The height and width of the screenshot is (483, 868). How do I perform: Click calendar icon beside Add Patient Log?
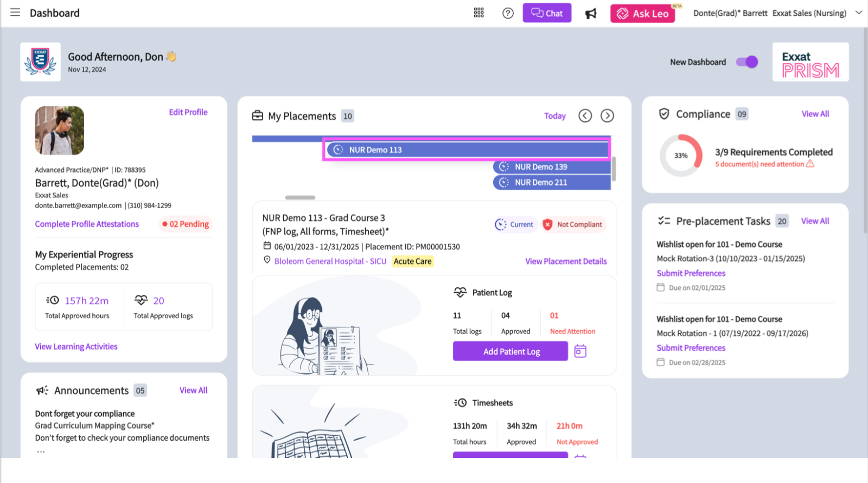[580, 351]
